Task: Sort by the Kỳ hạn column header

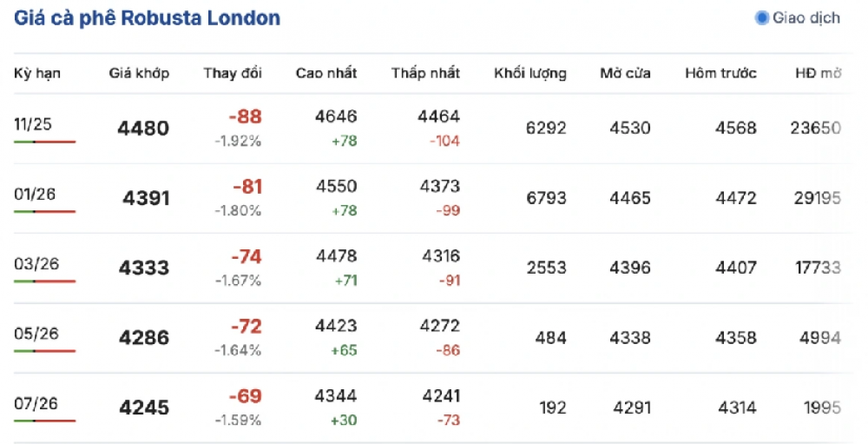Action: [37, 73]
